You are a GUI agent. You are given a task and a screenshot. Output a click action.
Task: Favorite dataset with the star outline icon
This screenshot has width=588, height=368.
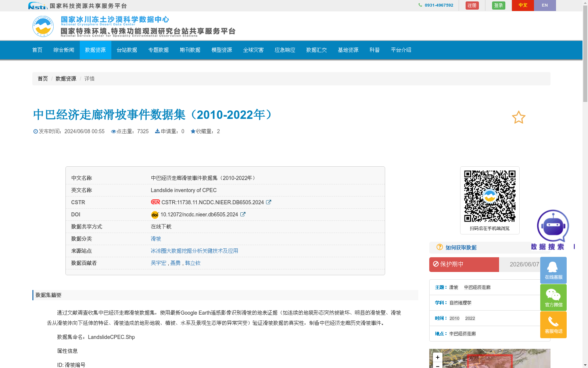pyautogui.click(x=519, y=117)
